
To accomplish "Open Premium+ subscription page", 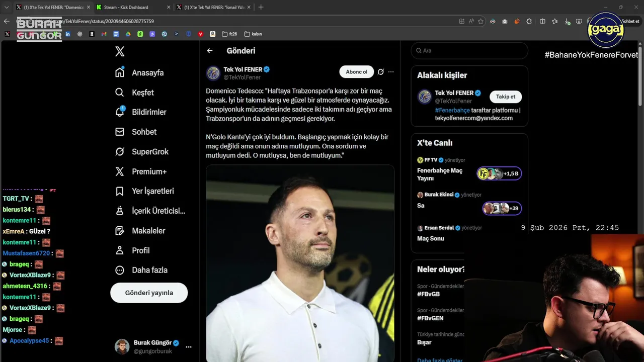I will 141,171.
